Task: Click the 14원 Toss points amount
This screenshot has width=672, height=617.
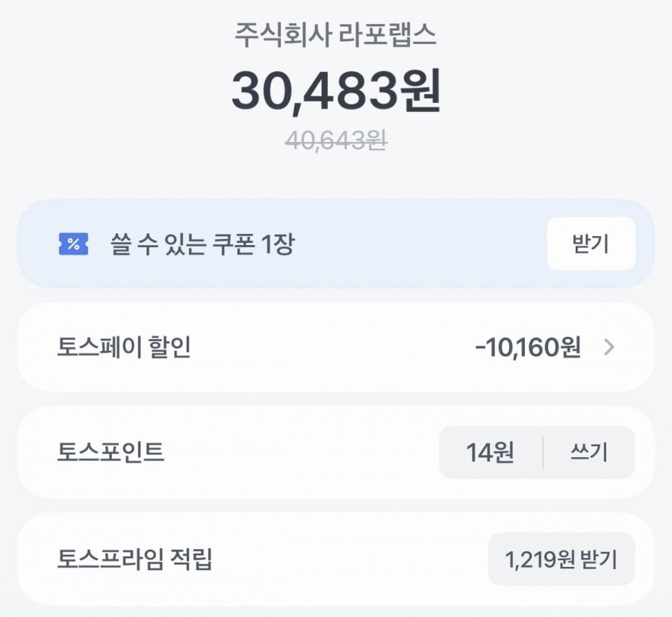Action: pyautogui.click(x=490, y=453)
